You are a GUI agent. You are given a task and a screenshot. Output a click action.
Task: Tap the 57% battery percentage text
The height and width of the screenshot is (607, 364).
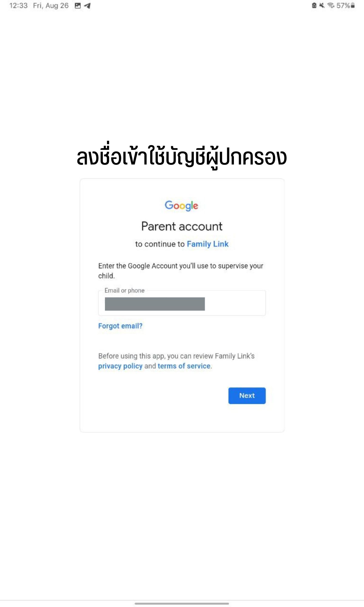(x=343, y=5)
